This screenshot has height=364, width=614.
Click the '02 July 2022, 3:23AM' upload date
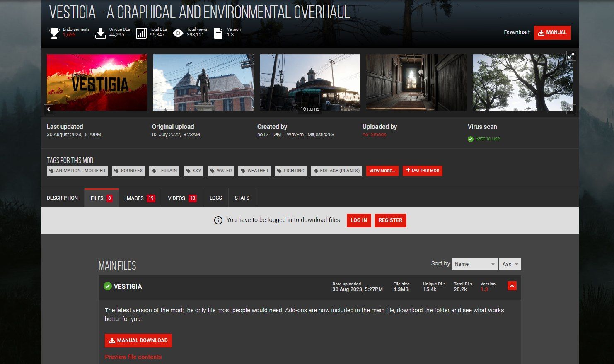coord(176,135)
